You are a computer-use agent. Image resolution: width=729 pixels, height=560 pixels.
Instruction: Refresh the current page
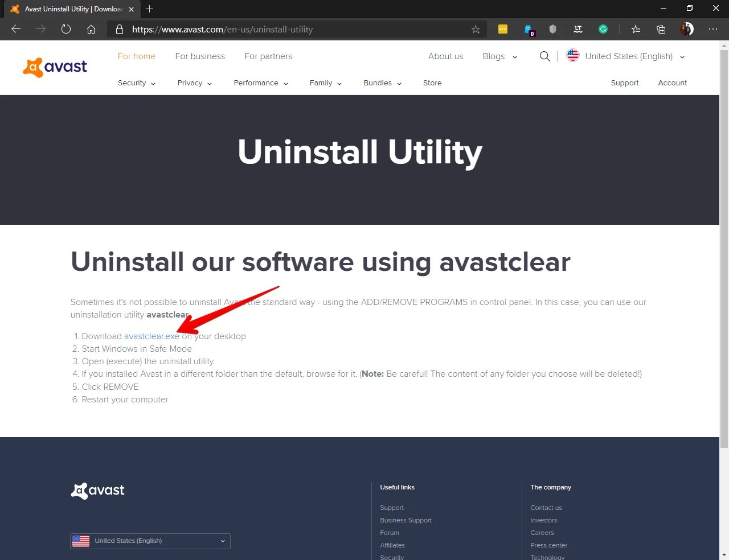tap(66, 29)
